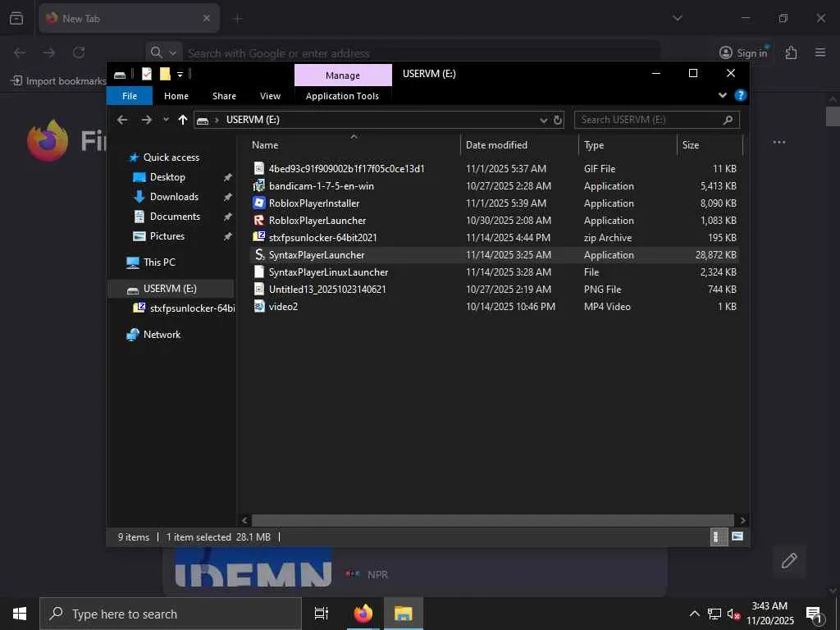
Task: Open Desktop in the navigation pane
Action: [x=167, y=177]
